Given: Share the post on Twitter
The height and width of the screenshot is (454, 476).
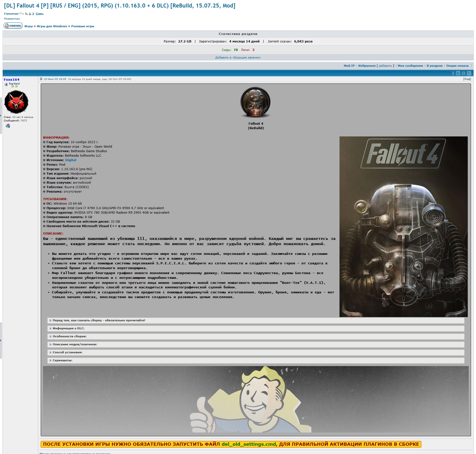Looking at the screenshot, I should click(458, 73).
